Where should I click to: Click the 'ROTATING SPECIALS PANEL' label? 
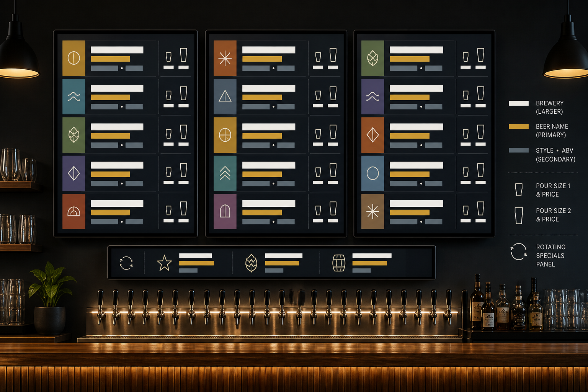550,256
